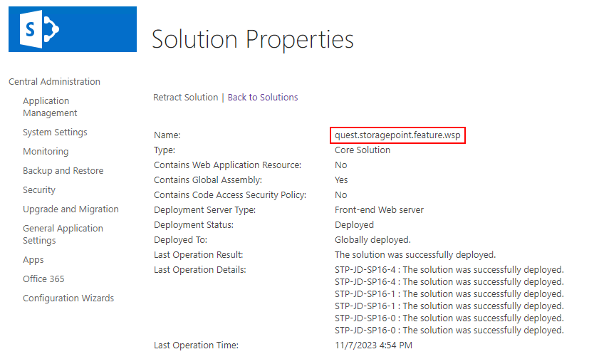The height and width of the screenshot is (364, 589).
Task: Click the Core Solution type value
Action: click(363, 150)
